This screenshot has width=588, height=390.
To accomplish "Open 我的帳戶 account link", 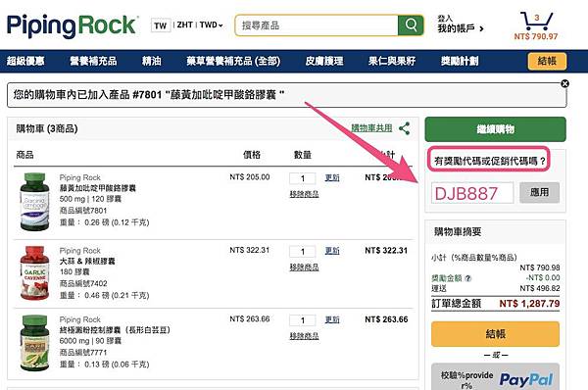I will 461,28.
